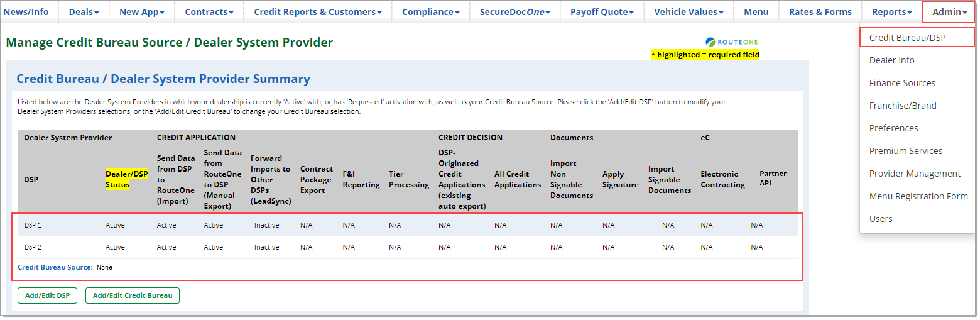Expand the Deals dropdown menu

[x=84, y=12]
